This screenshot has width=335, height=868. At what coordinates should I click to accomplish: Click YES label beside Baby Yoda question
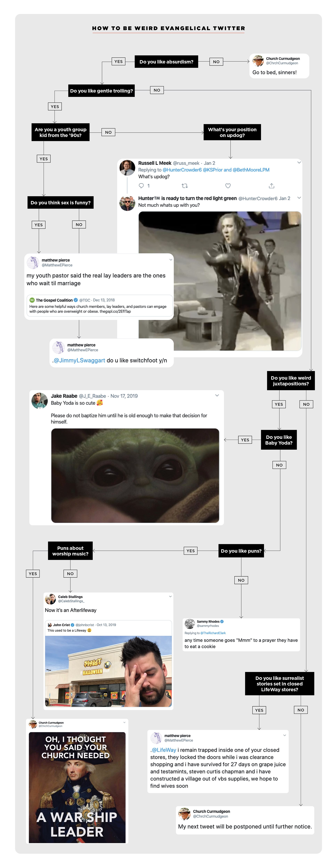245,440
